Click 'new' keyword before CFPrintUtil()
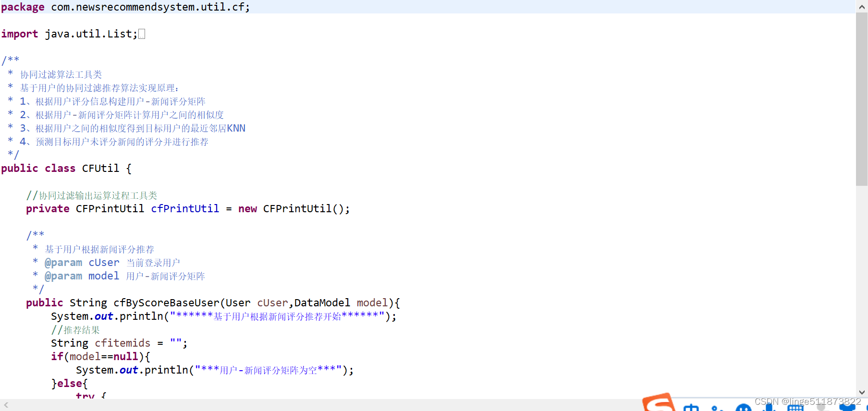868x411 pixels. pyautogui.click(x=247, y=209)
